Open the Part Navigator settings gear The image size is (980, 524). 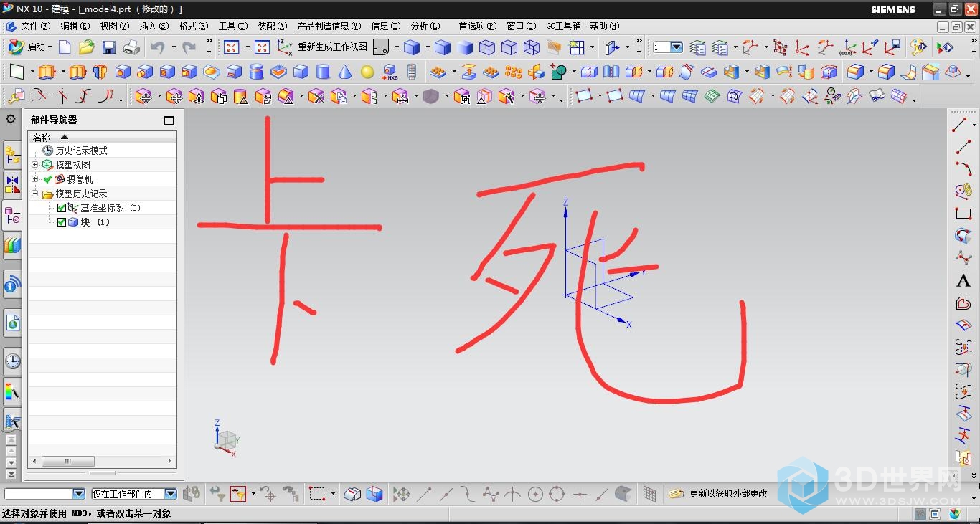(11, 119)
